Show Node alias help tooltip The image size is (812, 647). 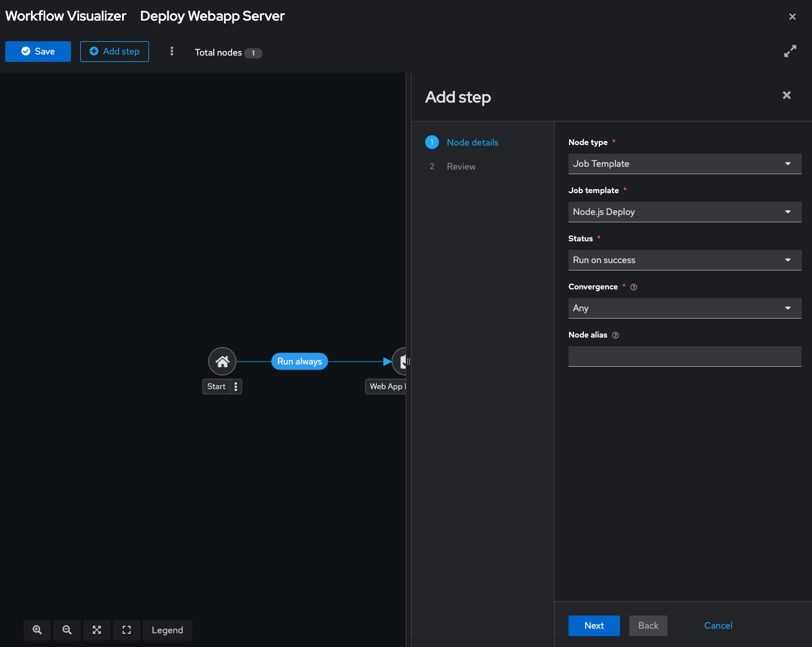click(615, 335)
